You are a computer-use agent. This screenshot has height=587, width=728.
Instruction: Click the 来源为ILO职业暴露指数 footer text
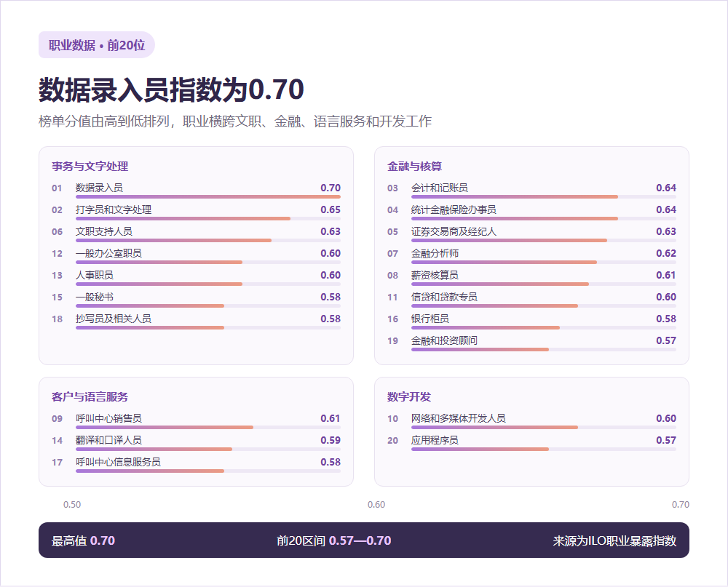click(x=614, y=540)
